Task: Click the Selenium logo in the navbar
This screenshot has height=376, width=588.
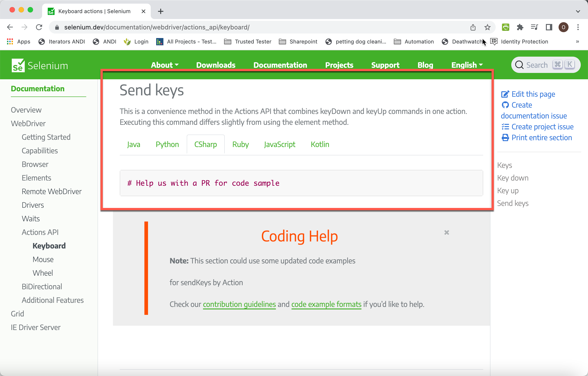Action: pos(40,65)
